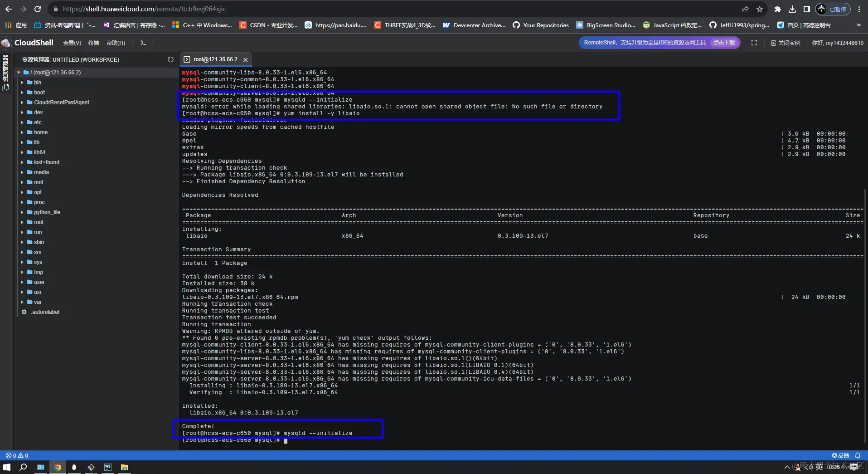Select the media folder

point(41,172)
